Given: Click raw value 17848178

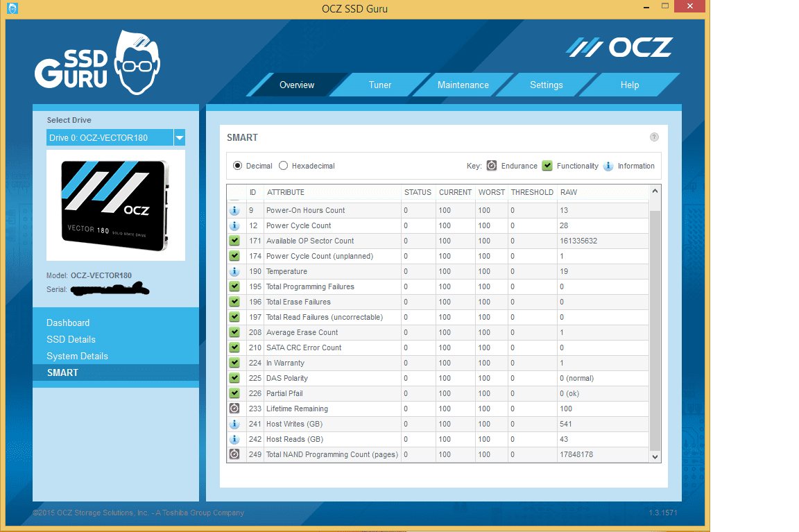Looking at the screenshot, I should pos(576,454).
